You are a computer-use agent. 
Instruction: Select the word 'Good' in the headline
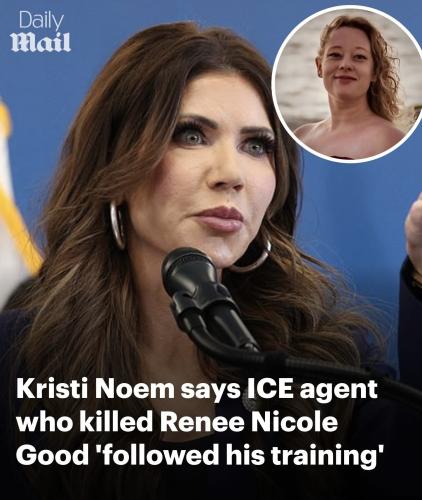(x=52, y=456)
